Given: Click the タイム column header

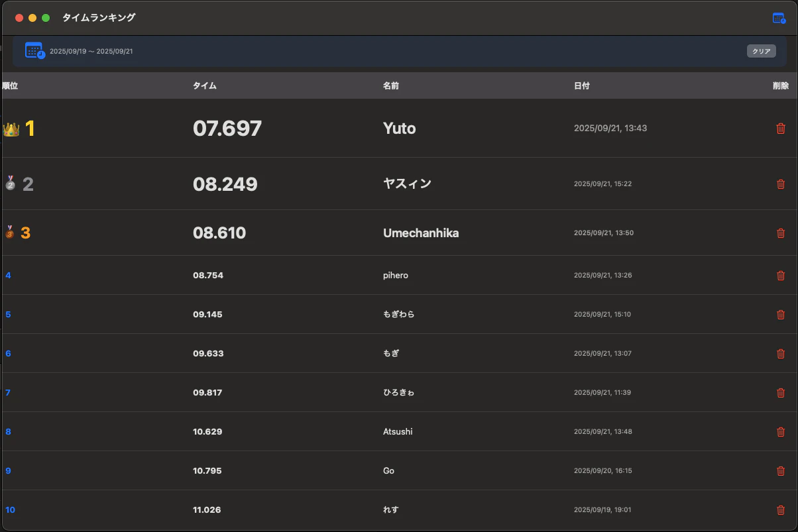Looking at the screenshot, I should click(x=205, y=86).
